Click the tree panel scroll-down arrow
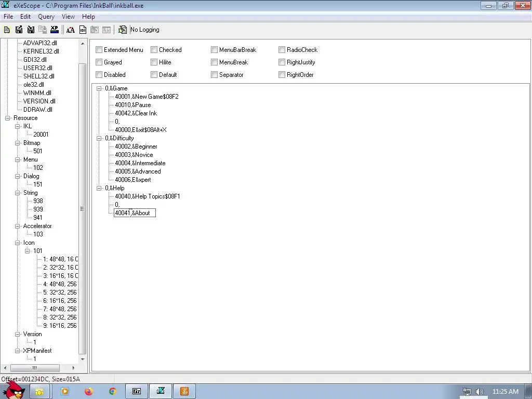The image size is (532, 399). tap(83, 360)
